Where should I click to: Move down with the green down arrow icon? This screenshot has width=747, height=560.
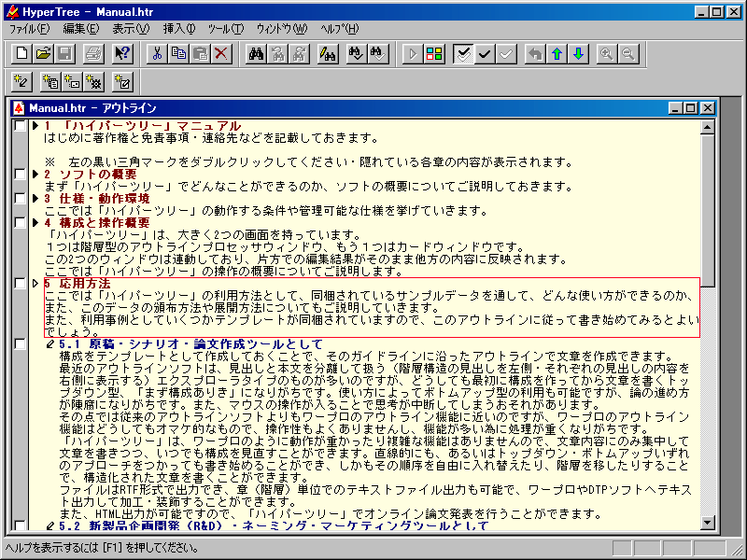click(x=578, y=54)
